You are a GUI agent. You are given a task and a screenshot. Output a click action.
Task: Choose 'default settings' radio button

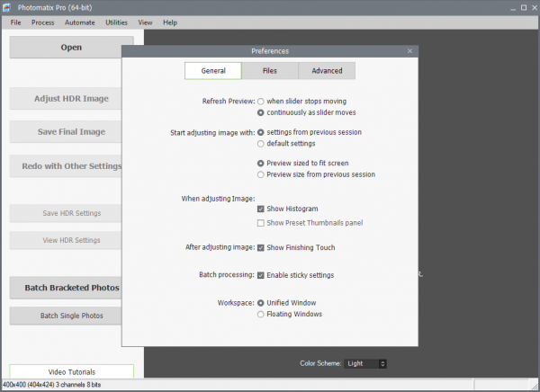pos(261,143)
